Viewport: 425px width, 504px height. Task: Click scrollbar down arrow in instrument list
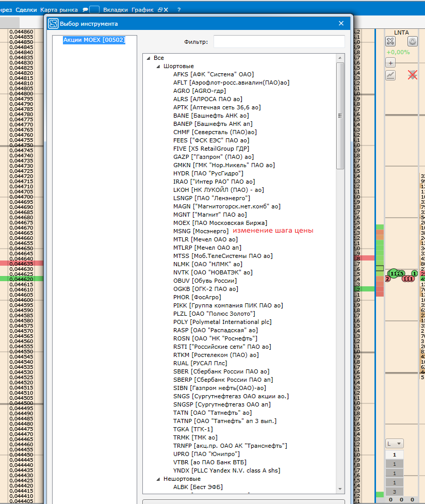point(340,489)
